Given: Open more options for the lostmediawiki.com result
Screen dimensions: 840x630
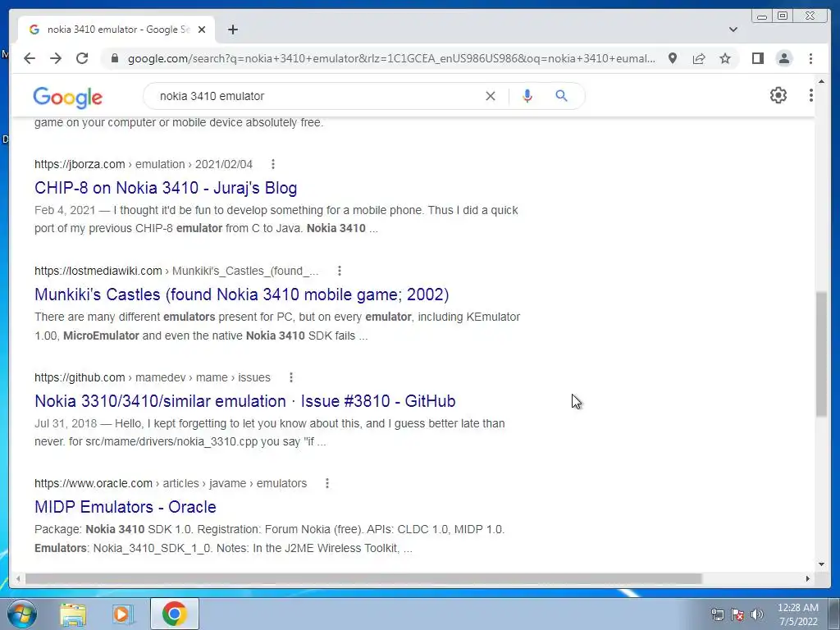Looking at the screenshot, I should tap(339, 271).
